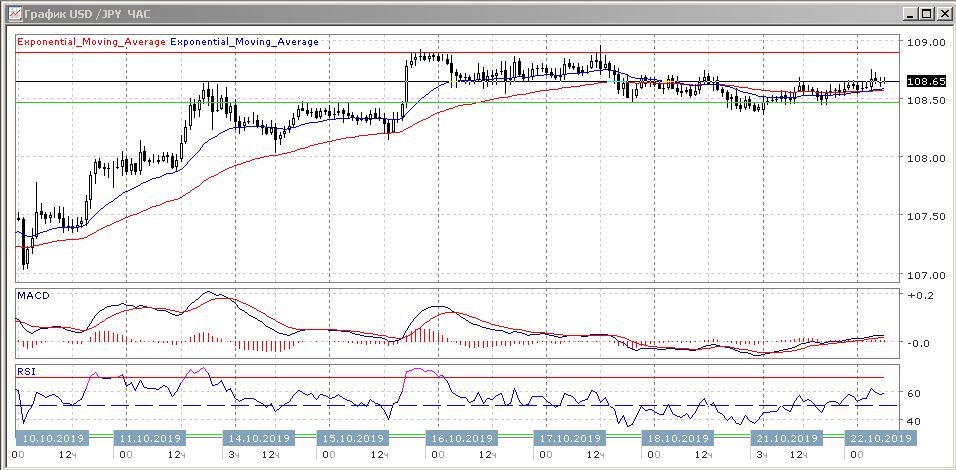Select the 17.10.2019 date marker

point(571,438)
